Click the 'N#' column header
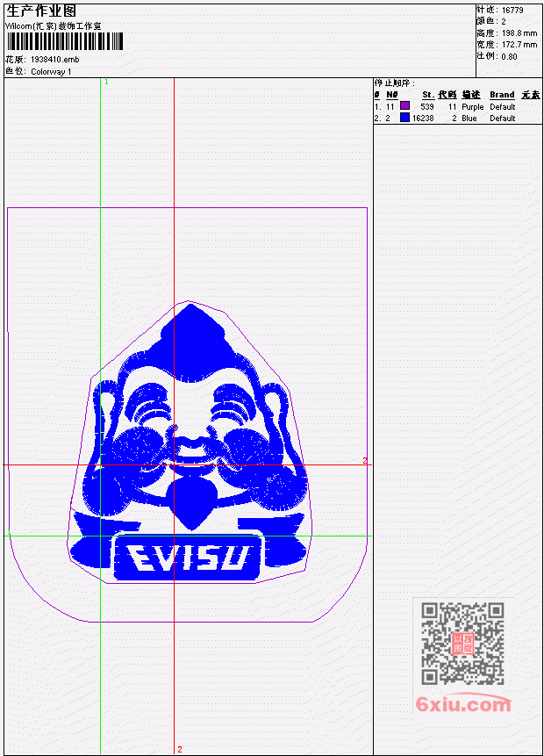 (x=392, y=95)
